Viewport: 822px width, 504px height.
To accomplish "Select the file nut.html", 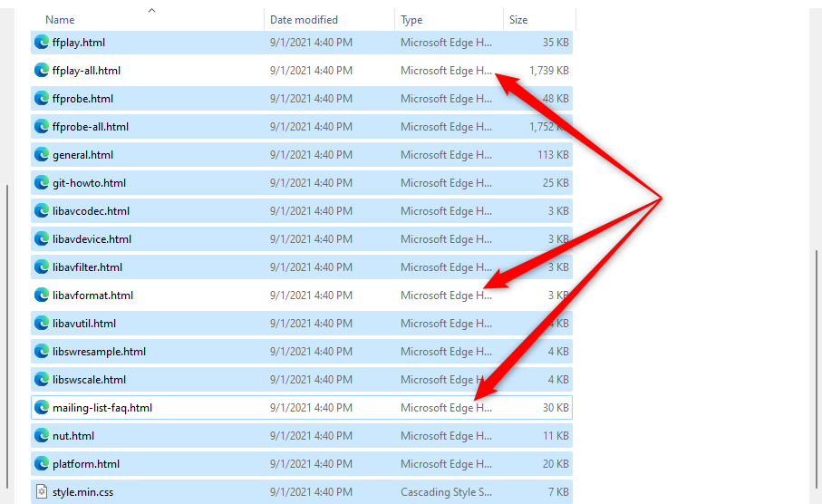I will [302, 435].
